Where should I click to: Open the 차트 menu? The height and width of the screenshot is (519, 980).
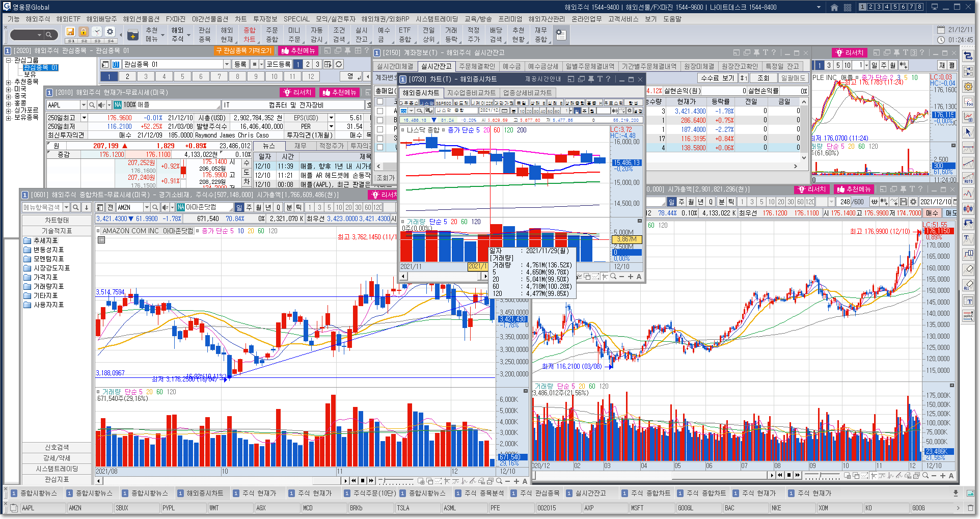[x=240, y=19]
